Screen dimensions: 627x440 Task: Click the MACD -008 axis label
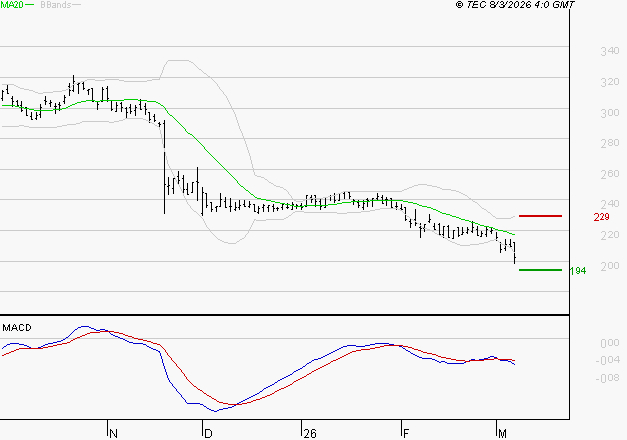coord(607,378)
